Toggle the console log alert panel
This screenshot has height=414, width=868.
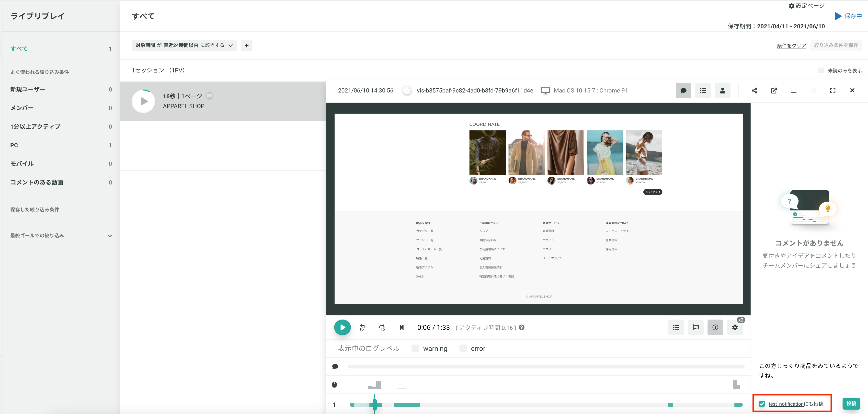715,327
